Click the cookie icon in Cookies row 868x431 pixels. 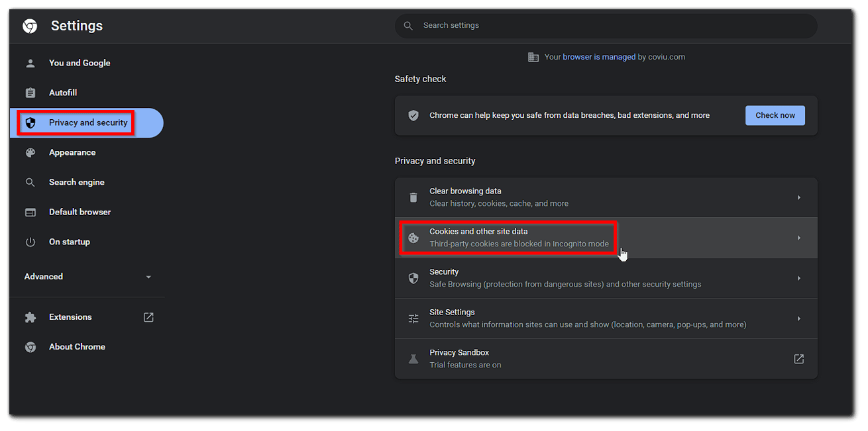[x=413, y=238]
